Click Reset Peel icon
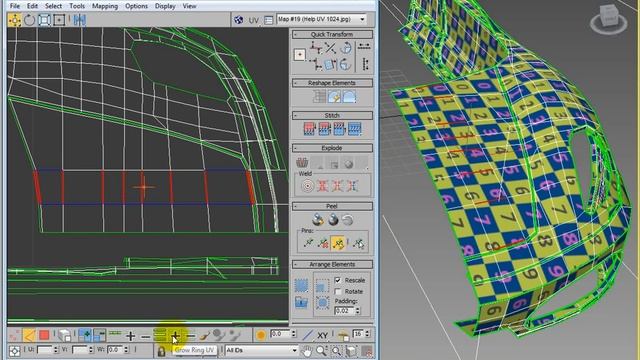640x360 pixels. (348, 220)
